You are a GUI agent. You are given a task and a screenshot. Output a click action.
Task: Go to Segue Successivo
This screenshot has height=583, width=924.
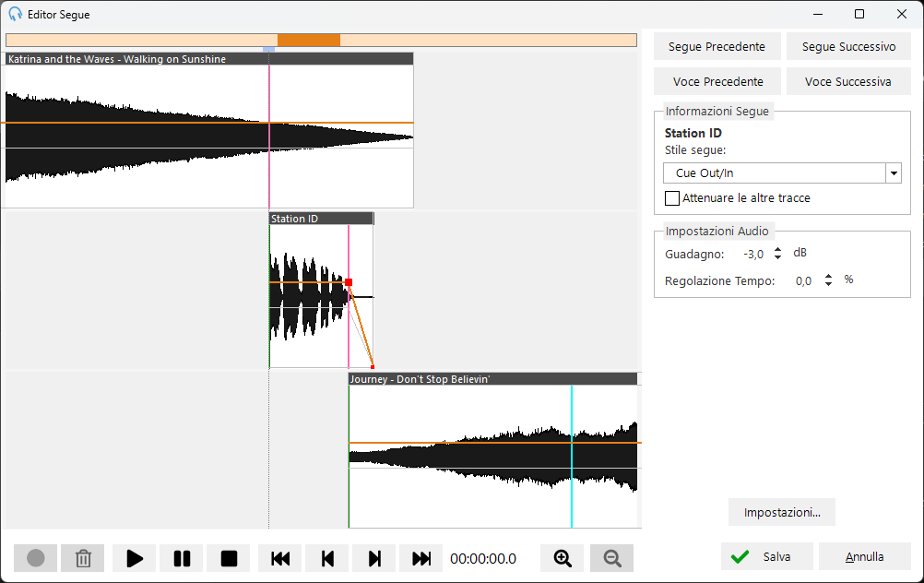pyautogui.click(x=848, y=46)
